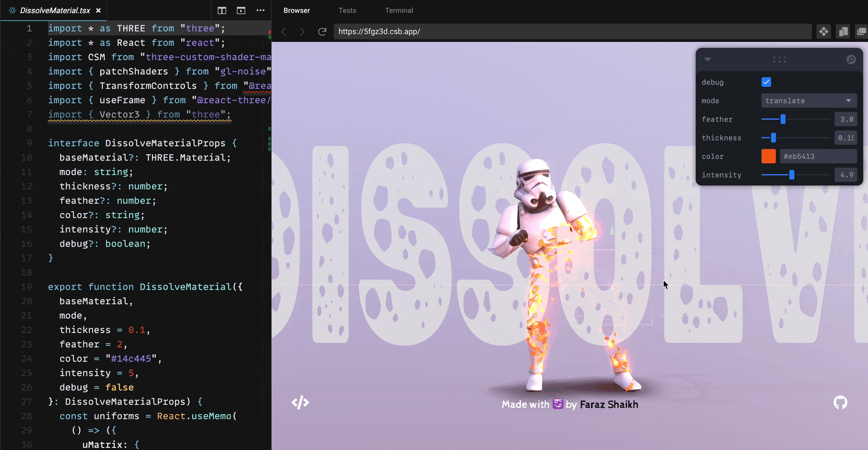Open the GitHub icon link

click(840, 402)
